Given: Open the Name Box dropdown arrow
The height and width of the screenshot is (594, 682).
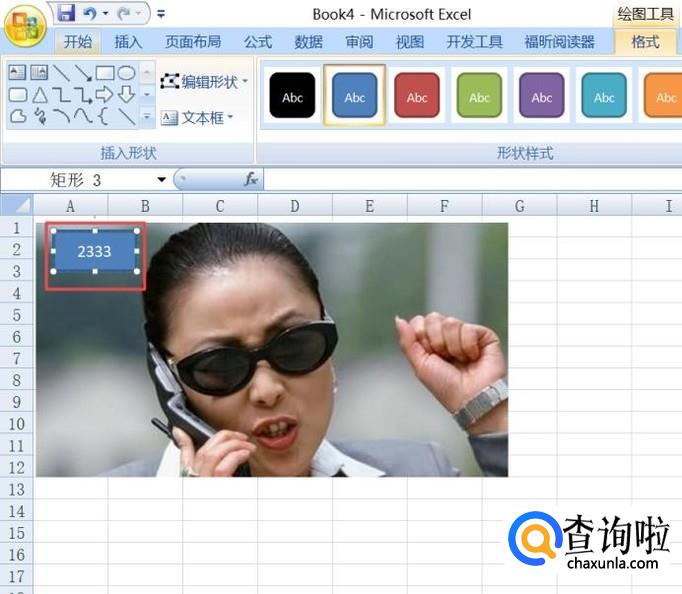Looking at the screenshot, I should click(x=162, y=179).
